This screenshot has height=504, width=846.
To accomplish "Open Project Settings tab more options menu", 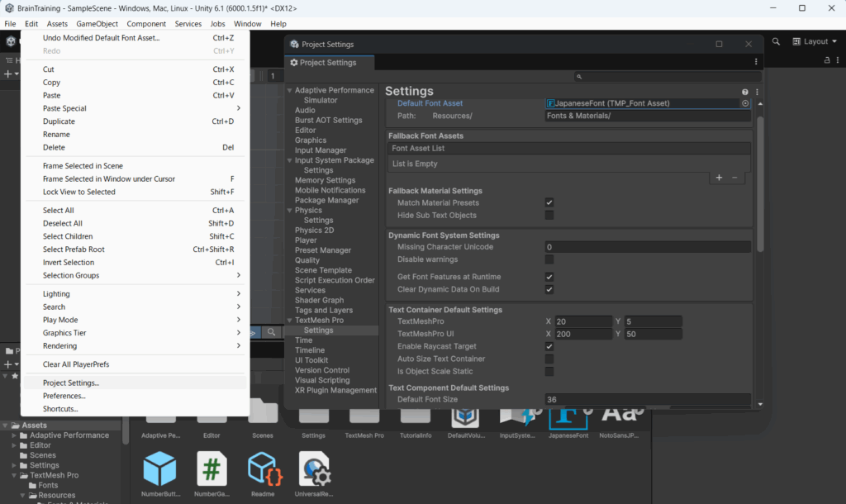I will [756, 62].
